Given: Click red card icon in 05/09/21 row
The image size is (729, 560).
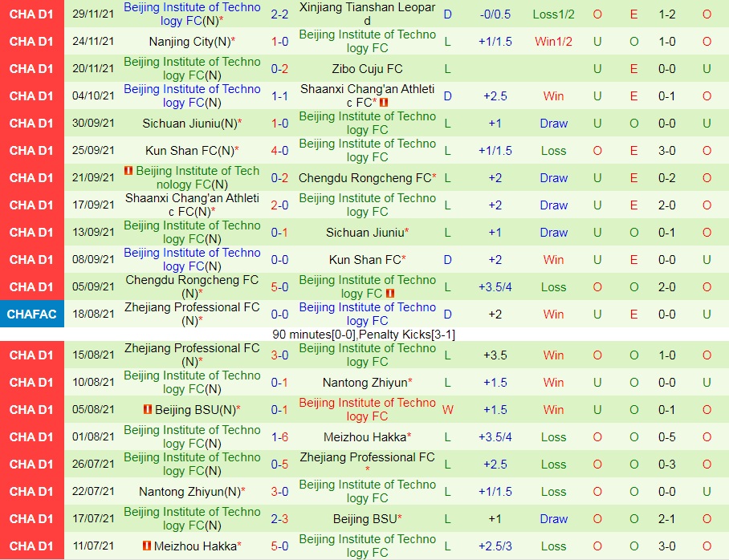Looking at the screenshot, I should pyautogui.click(x=390, y=294).
